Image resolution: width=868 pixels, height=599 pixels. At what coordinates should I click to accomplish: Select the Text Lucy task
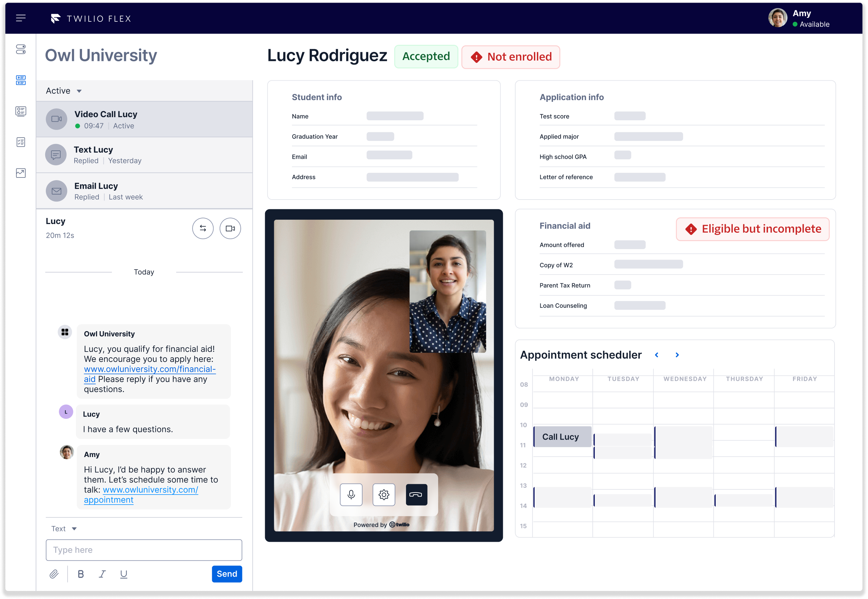[x=145, y=155]
